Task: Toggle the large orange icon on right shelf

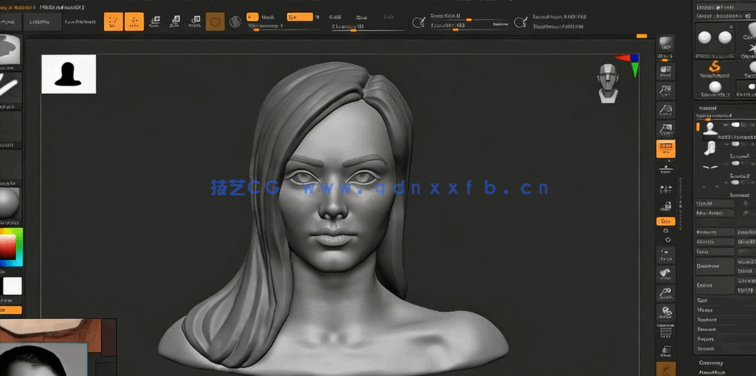Action: (665, 149)
